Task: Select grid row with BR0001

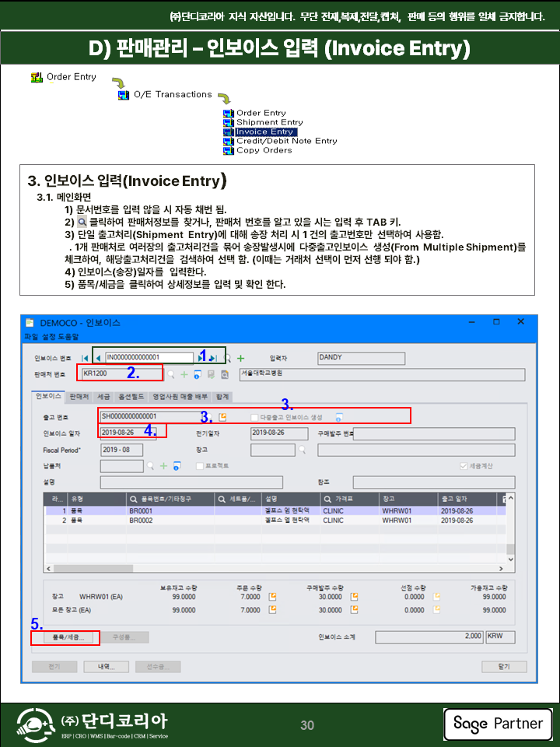Action: (x=275, y=510)
